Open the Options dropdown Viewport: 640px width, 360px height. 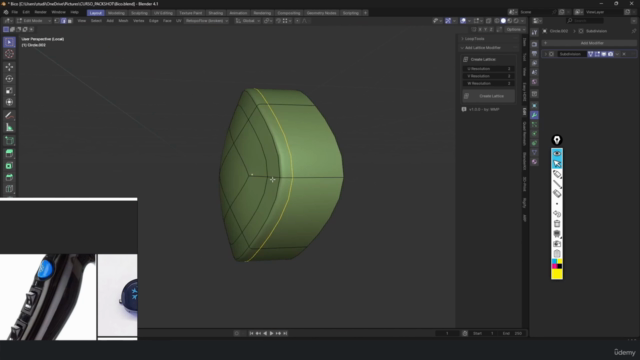[x=516, y=29]
